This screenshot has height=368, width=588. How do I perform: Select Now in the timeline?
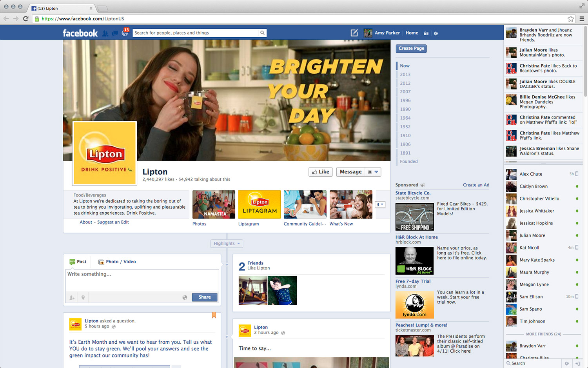(x=405, y=66)
